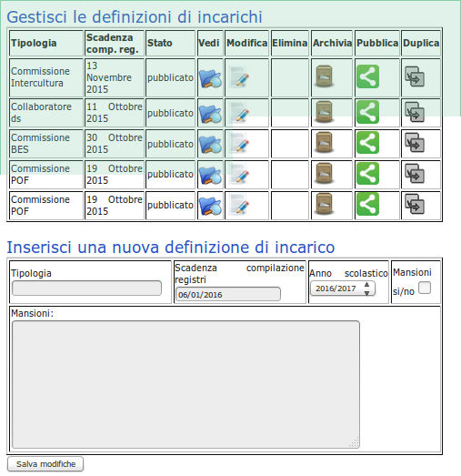The height and width of the screenshot is (476, 461).
Task: Duplicate the Commissione BES definition
Action: pyautogui.click(x=415, y=143)
